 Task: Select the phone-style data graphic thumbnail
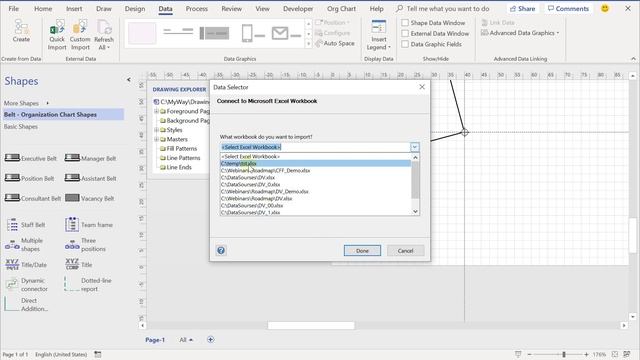[x=253, y=33]
